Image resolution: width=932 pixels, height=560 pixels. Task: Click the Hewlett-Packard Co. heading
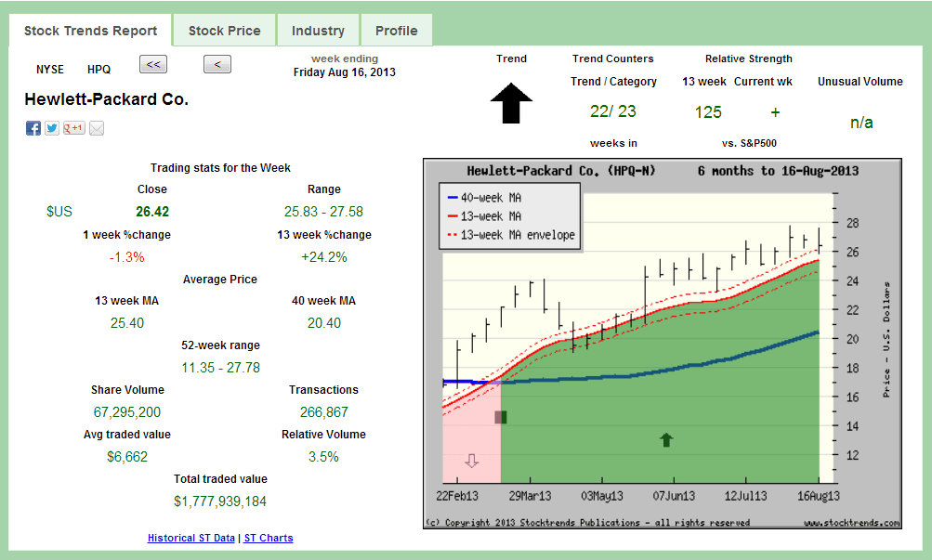point(107,99)
